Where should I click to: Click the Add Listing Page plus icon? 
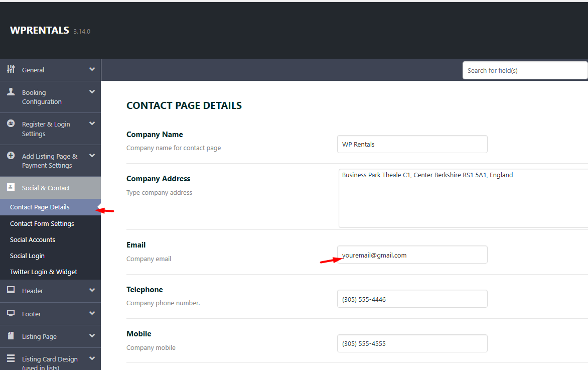(x=11, y=156)
